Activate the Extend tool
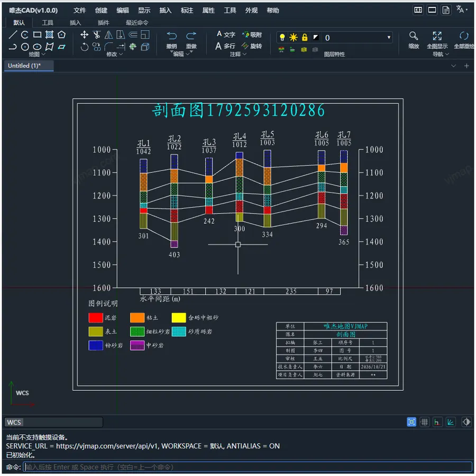476x476 pixels. click(x=121, y=47)
